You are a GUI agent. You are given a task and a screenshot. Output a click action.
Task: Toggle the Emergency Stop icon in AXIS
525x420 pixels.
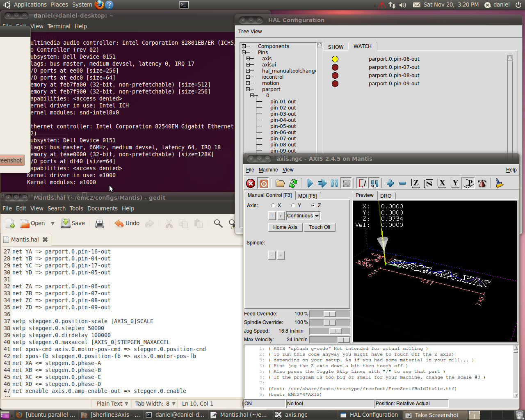pos(251,183)
